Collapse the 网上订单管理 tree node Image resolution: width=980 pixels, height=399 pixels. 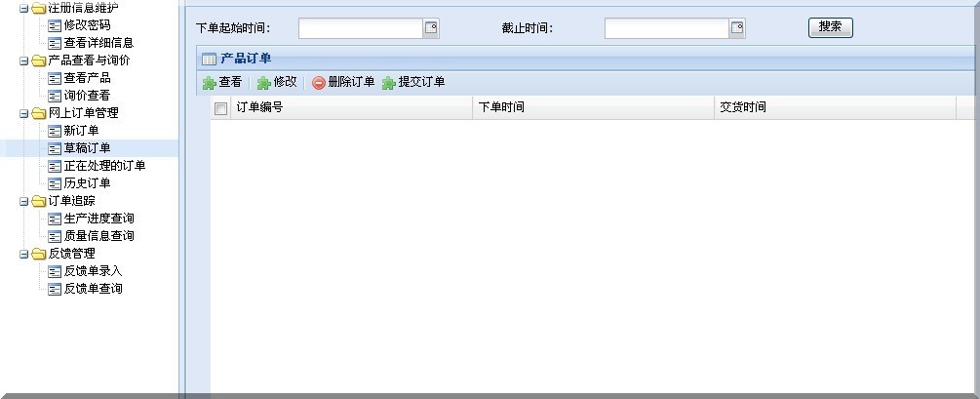[x=23, y=114]
